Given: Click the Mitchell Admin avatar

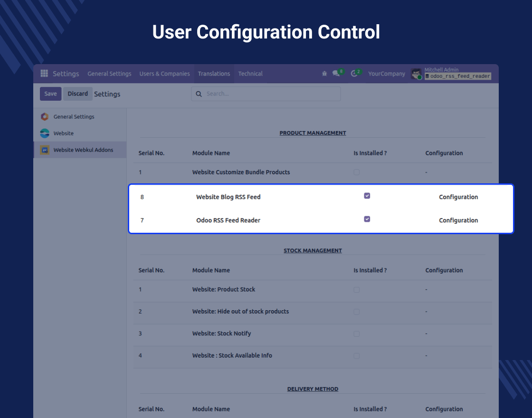Looking at the screenshot, I should coord(417,74).
